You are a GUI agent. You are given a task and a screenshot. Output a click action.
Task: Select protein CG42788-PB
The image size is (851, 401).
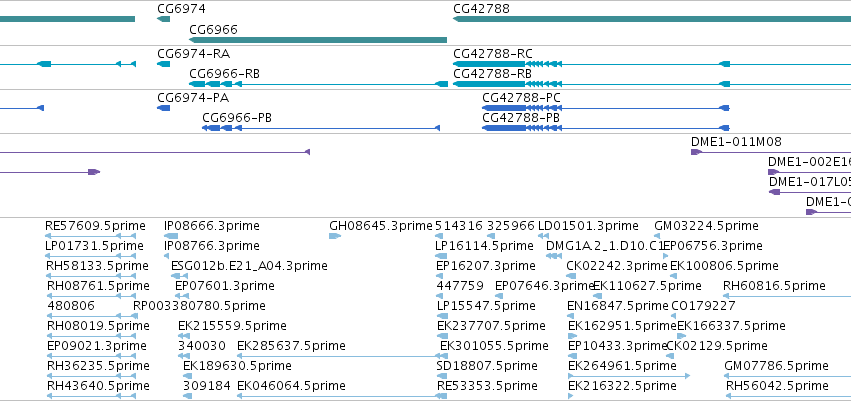tap(521, 118)
